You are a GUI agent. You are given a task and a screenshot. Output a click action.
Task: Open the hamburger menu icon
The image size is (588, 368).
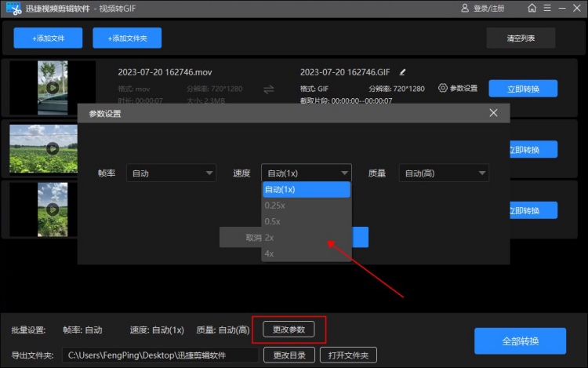547,8
